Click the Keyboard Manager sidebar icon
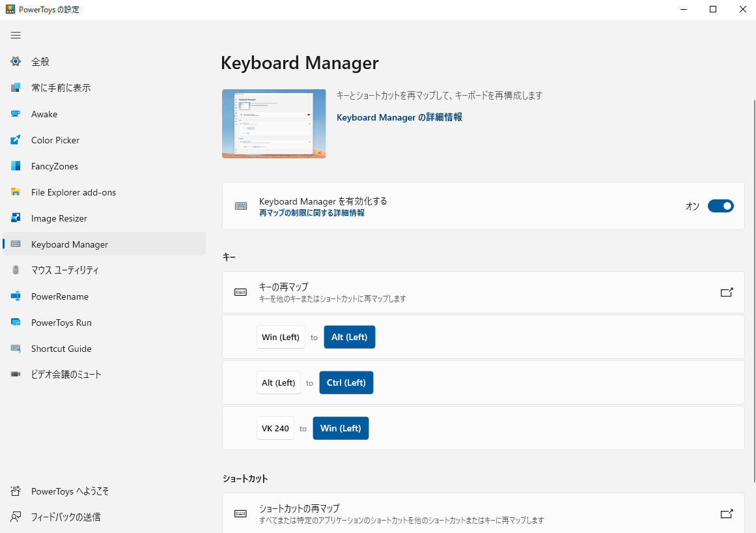This screenshot has height=533, width=756. pyautogui.click(x=16, y=244)
